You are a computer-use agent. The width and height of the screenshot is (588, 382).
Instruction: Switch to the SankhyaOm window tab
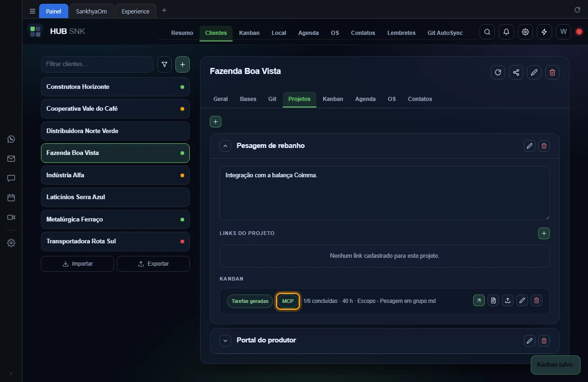click(x=91, y=11)
